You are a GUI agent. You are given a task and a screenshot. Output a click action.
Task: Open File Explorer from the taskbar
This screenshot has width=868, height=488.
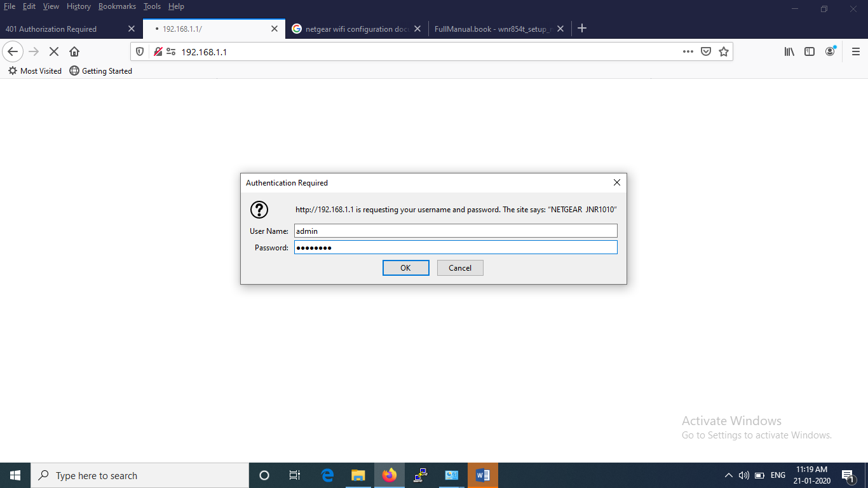coord(358,475)
